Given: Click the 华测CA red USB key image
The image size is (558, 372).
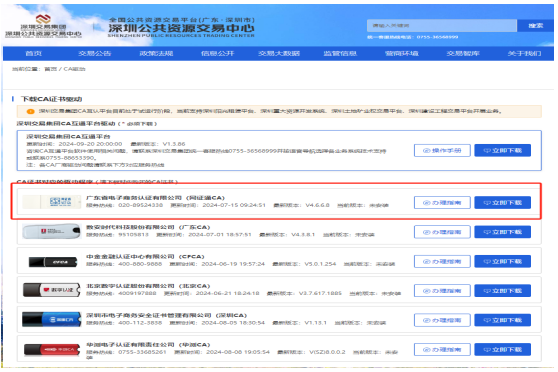Looking at the screenshot, I should coord(52,350).
